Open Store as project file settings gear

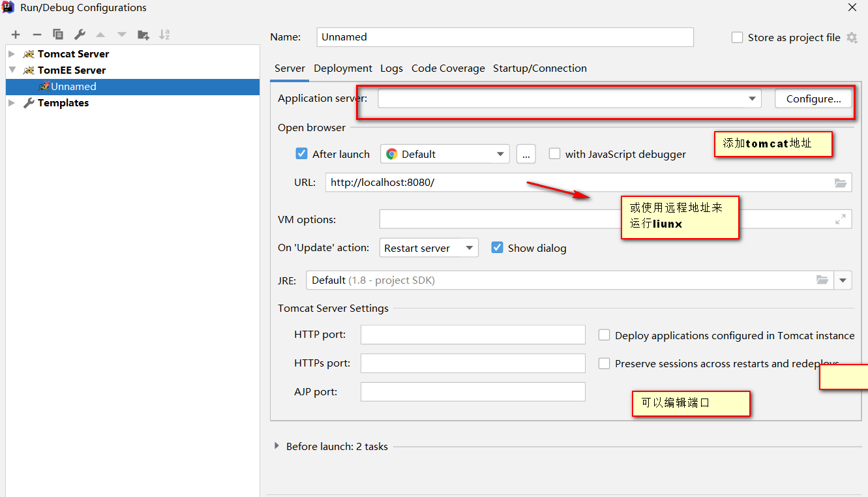pyautogui.click(x=852, y=38)
